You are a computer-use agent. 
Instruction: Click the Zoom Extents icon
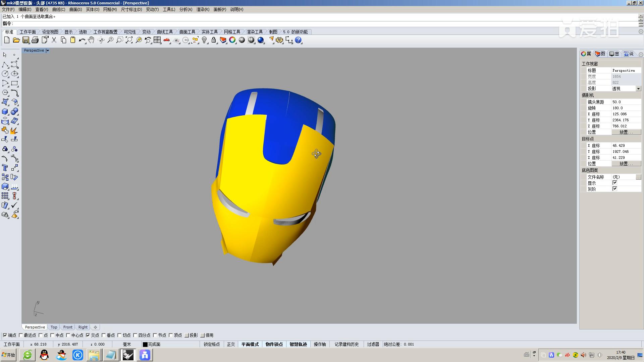(129, 40)
